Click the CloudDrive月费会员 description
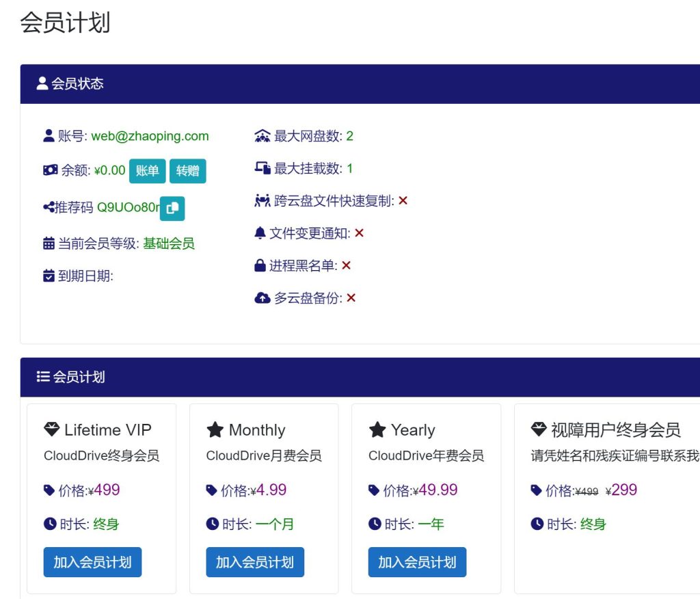 [264, 455]
